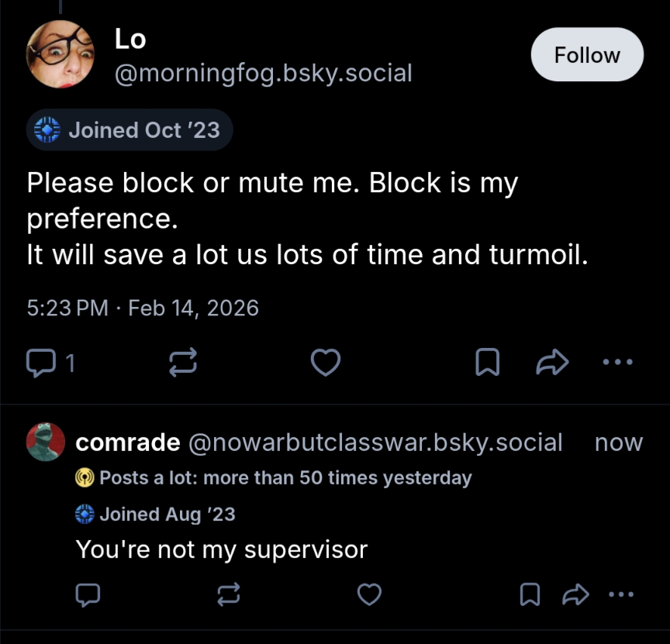This screenshot has width=670, height=644.
Task: Open more options for Lo's post
Action: [618, 362]
